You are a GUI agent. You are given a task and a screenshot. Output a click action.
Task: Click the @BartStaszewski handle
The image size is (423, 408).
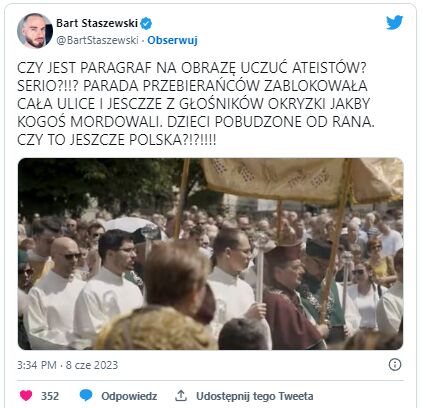97,40
